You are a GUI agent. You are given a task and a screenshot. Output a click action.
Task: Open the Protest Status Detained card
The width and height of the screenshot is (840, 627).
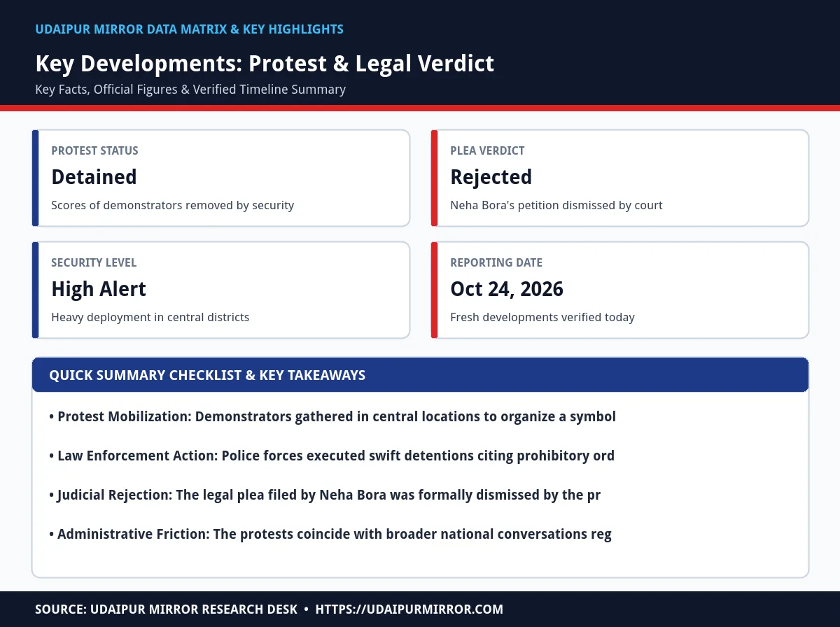point(220,178)
